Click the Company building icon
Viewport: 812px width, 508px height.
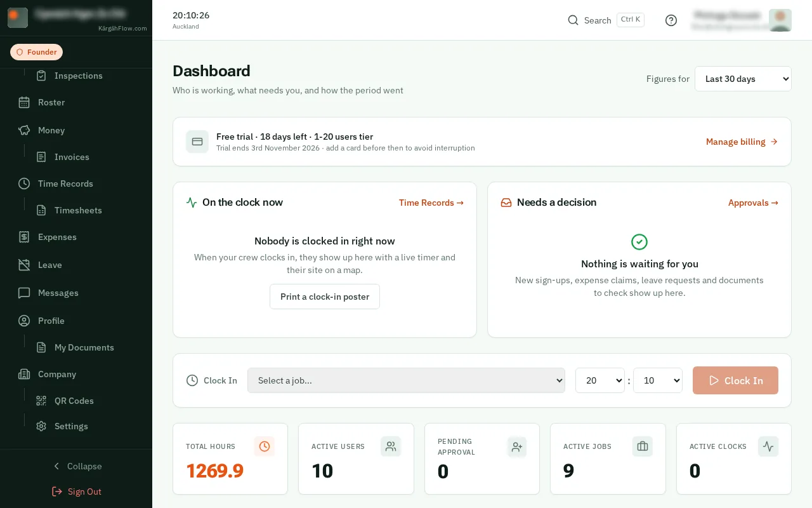[x=24, y=374]
